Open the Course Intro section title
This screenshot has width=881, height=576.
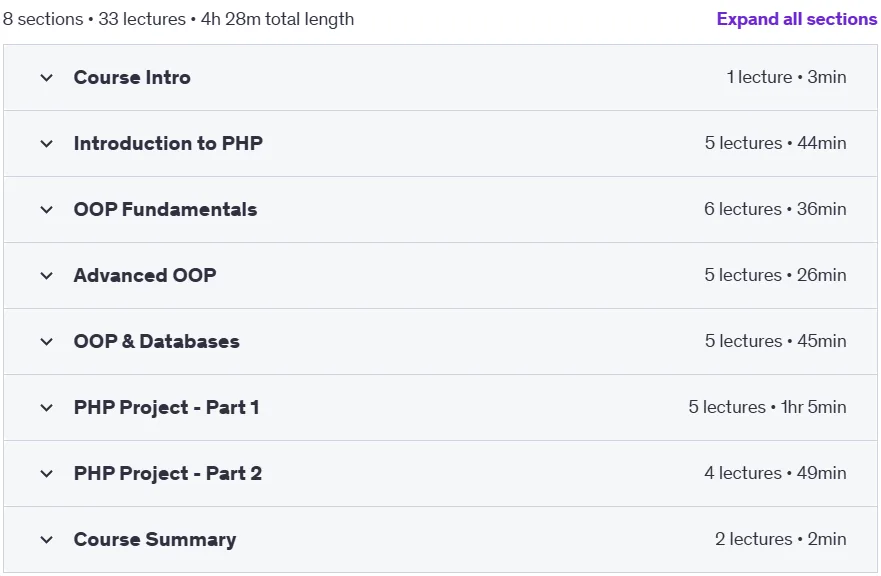pos(132,78)
